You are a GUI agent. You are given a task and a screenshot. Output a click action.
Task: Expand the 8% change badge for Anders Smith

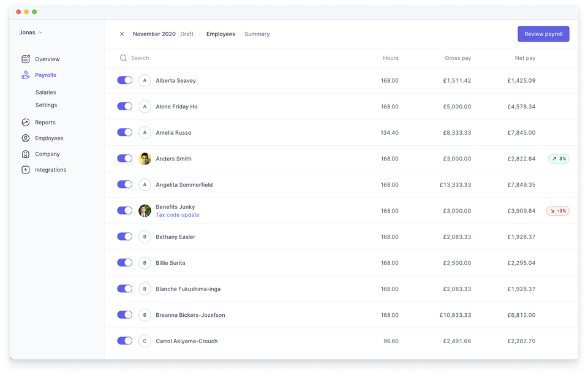[x=559, y=158]
